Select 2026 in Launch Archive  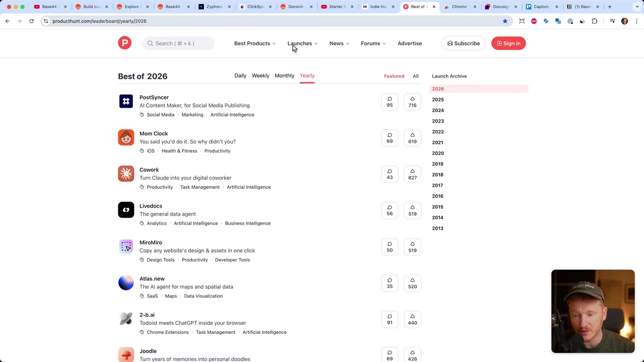(479, 89)
